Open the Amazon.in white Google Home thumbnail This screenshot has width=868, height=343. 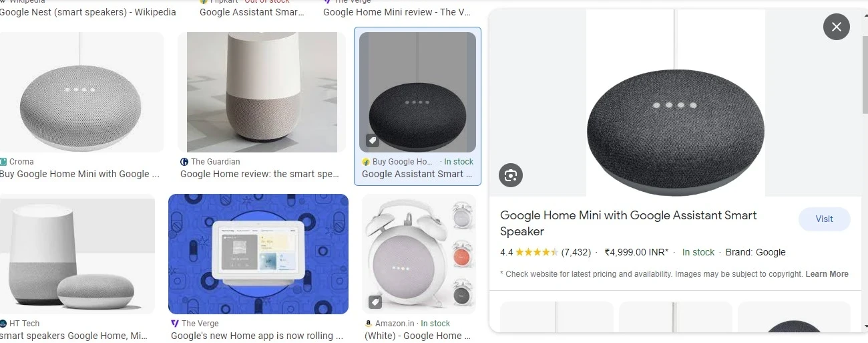(419, 254)
